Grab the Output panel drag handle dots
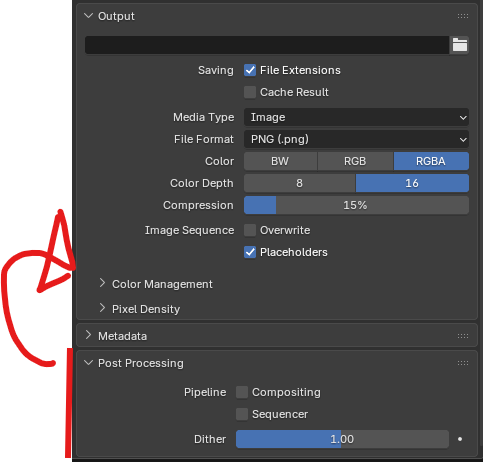483x462 pixels. 463,16
